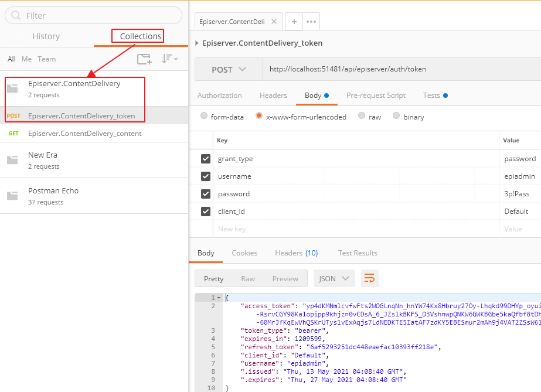Click the .issued date value in response
The image size is (541, 392).
343,371
